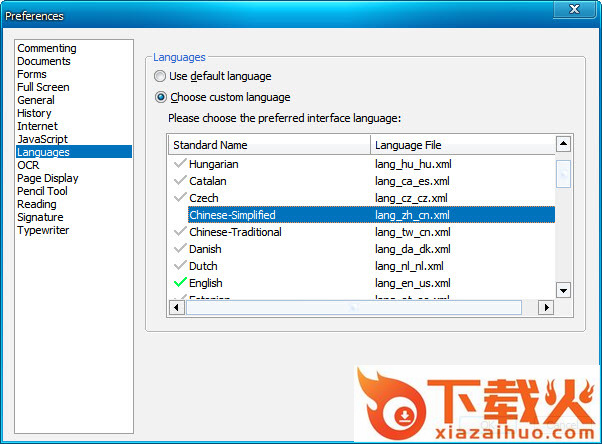Click the checkmark icon beside Catalan
The height and width of the screenshot is (444, 602).
pos(179,181)
